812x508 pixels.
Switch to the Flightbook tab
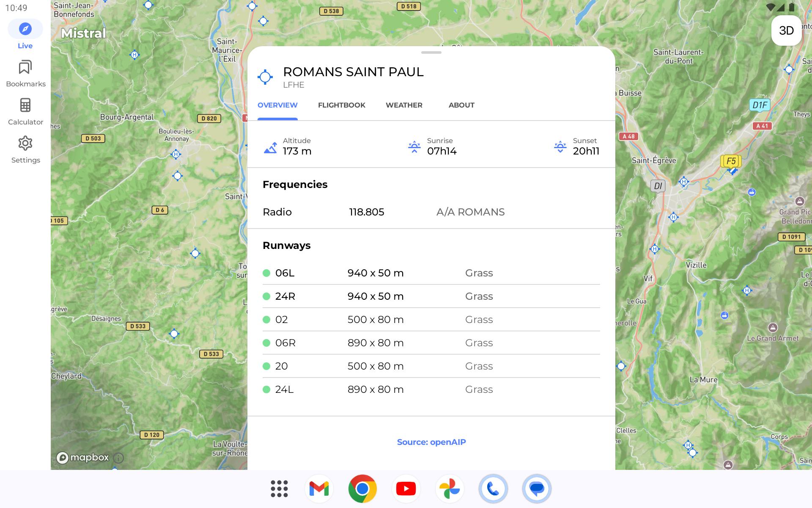pos(341,105)
